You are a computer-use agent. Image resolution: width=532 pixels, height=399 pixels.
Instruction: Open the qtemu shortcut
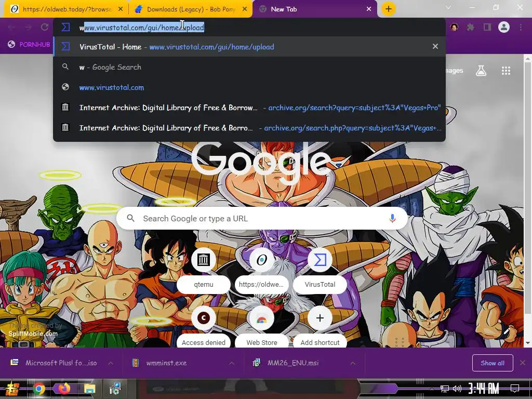coord(204,270)
